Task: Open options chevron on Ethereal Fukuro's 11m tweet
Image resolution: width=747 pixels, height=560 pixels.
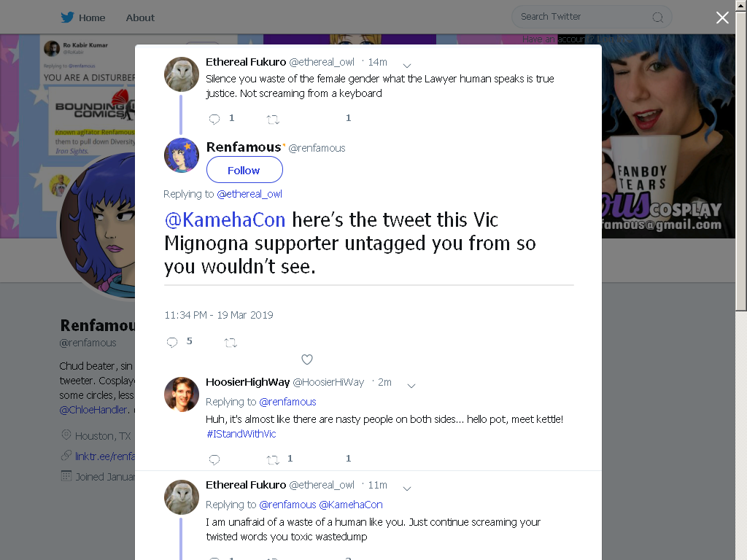Action: (x=407, y=489)
